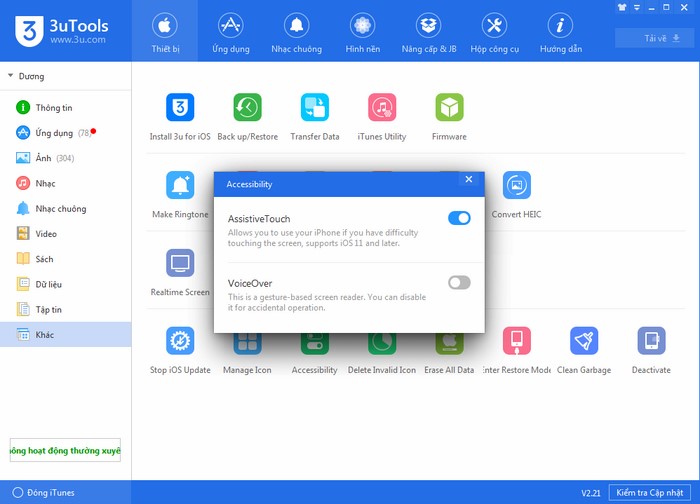Close the Accessibility dialog
Screen dimensions: 700x504
tap(469, 179)
